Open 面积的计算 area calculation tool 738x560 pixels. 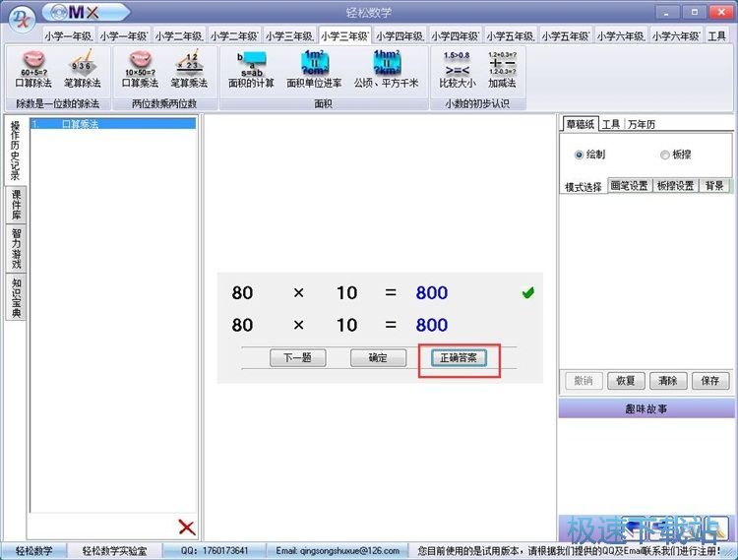251,69
